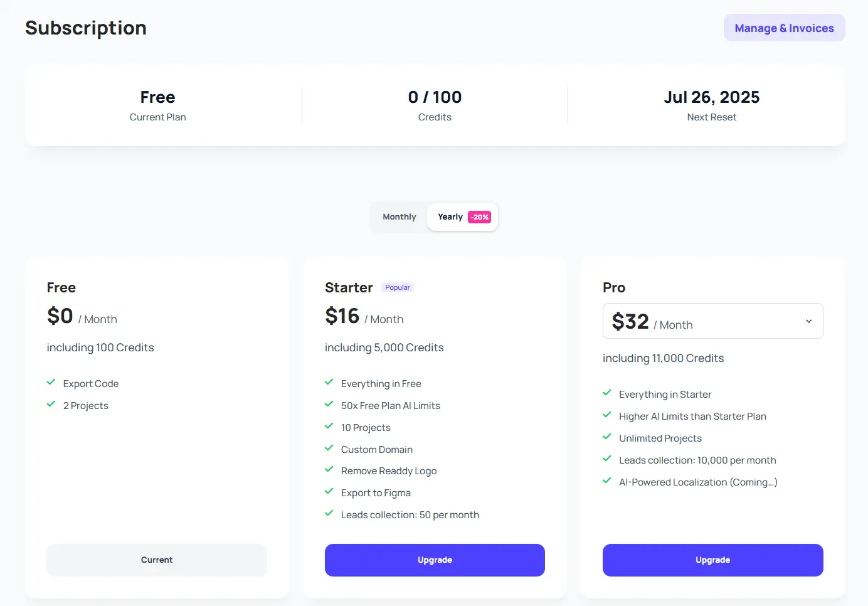Click the Jul 26, 2025 next reset date
The image size is (868, 606).
coord(712,98)
